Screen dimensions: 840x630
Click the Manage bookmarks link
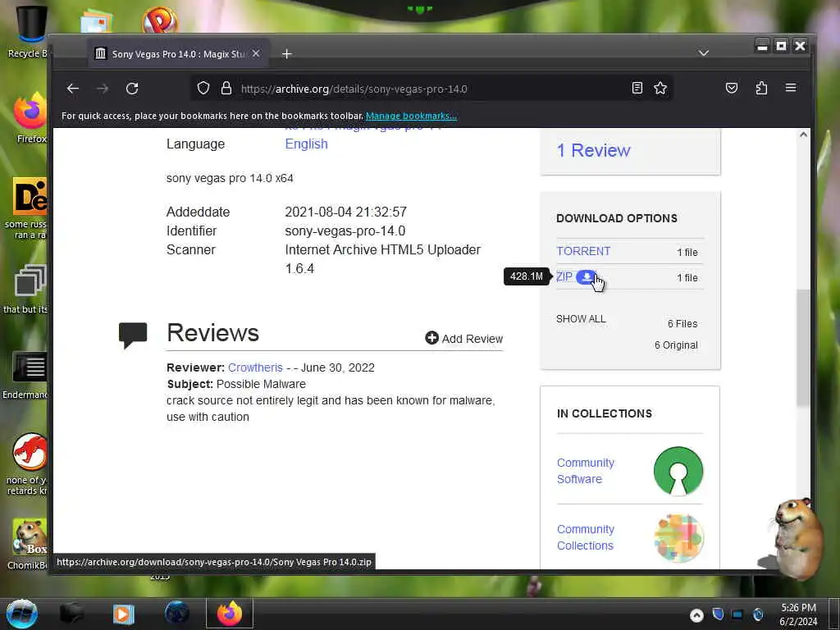411,116
